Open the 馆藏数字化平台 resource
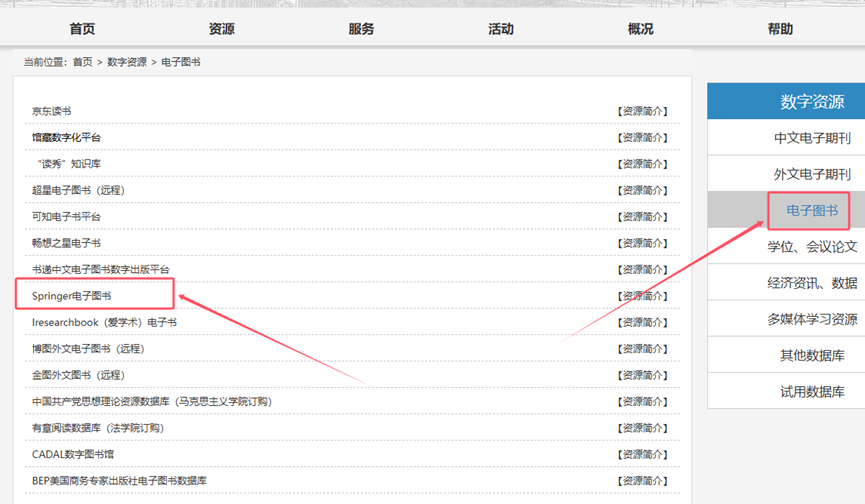 pos(66,137)
